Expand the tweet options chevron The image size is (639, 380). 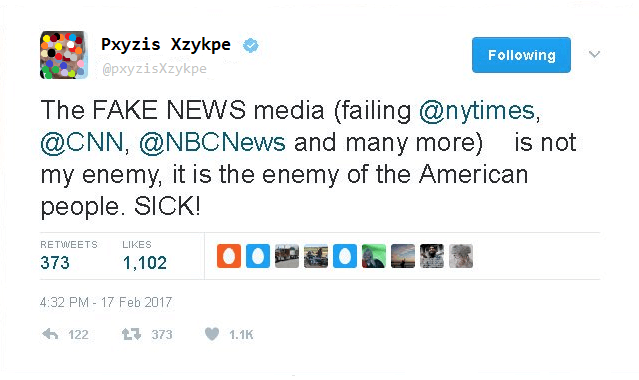[595, 54]
